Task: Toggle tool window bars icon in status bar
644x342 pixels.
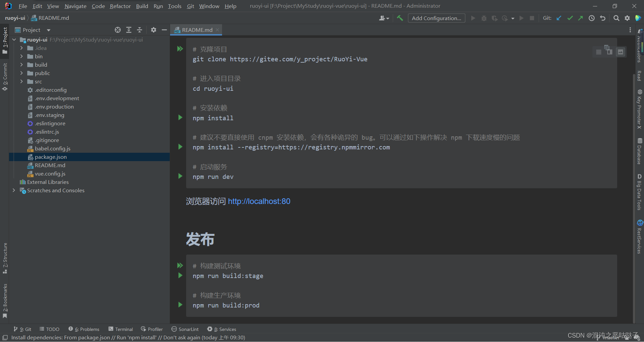Action: pyautogui.click(x=5, y=338)
